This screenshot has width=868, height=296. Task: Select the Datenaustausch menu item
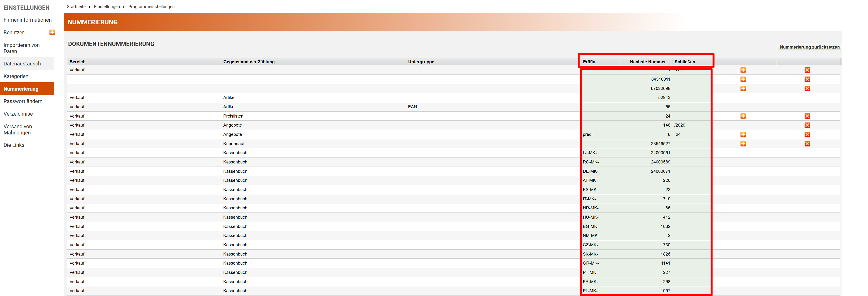coord(22,64)
